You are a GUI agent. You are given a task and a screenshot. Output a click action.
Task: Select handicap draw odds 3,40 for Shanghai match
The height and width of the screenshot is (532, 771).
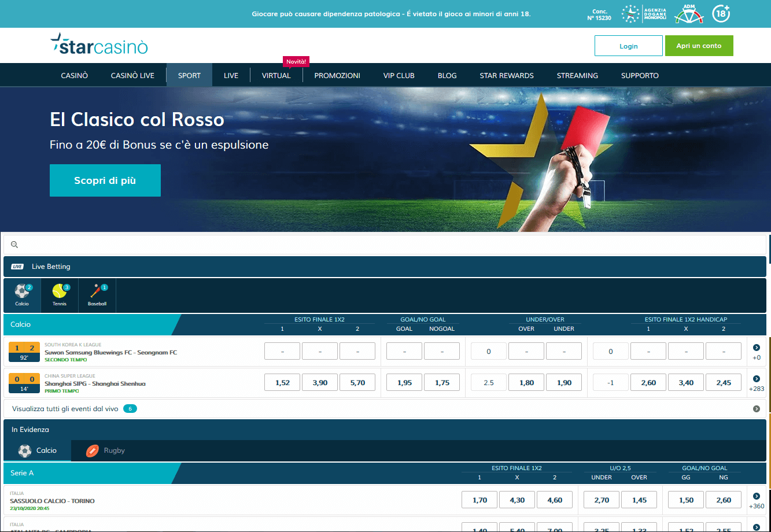(x=686, y=383)
